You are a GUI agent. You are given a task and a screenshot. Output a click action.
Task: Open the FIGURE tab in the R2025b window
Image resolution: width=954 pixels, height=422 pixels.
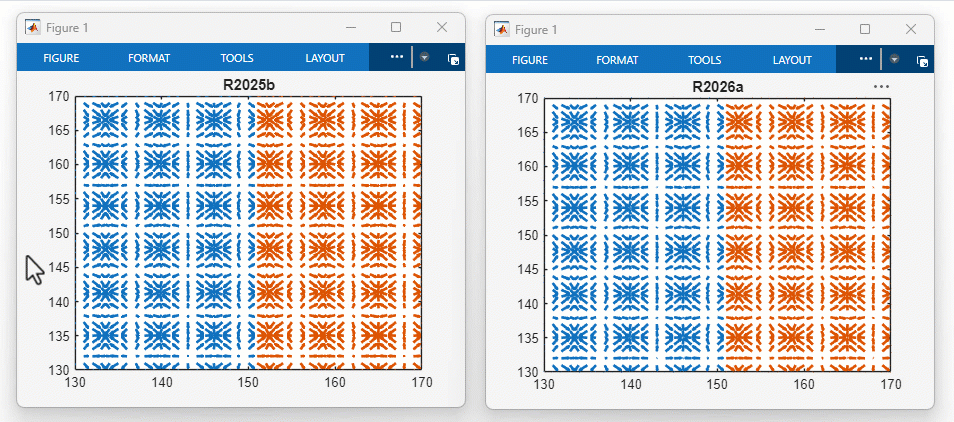pyautogui.click(x=61, y=58)
